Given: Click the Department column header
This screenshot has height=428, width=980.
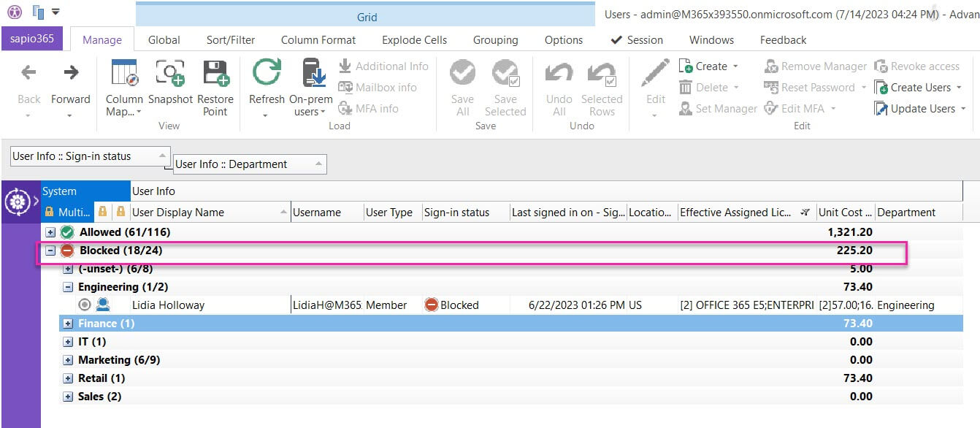Looking at the screenshot, I should click(919, 213).
